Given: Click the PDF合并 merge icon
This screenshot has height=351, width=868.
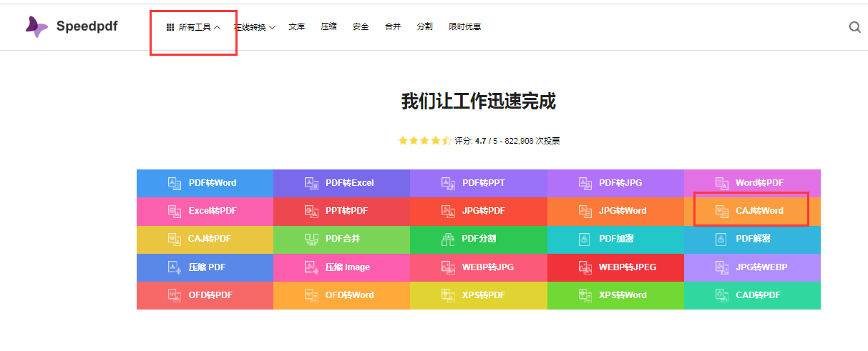Looking at the screenshot, I should pyautogui.click(x=311, y=239).
